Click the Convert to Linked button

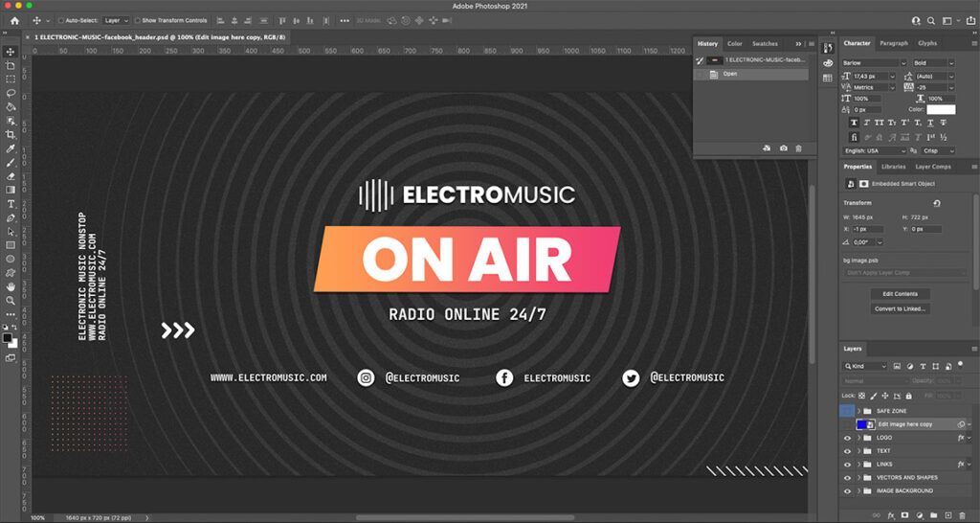pyautogui.click(x=900, y=308)
